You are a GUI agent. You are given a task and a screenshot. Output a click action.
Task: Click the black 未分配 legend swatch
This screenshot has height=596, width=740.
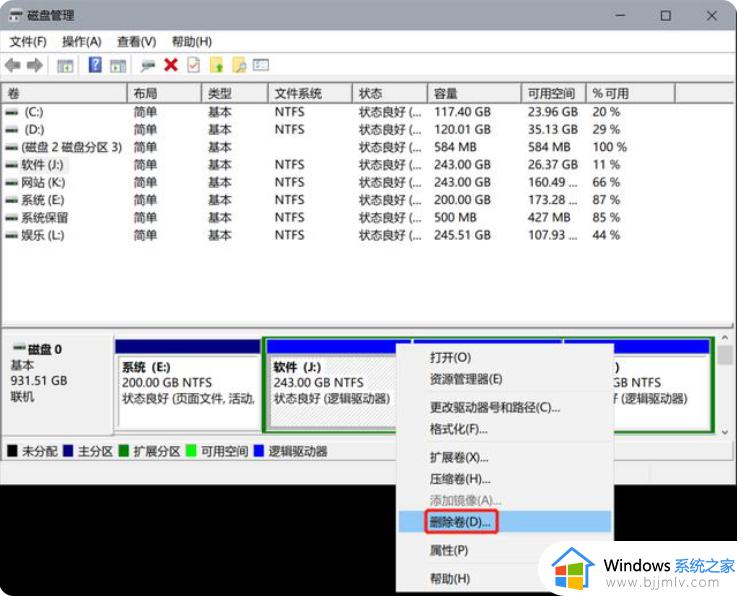coord(12,451)
